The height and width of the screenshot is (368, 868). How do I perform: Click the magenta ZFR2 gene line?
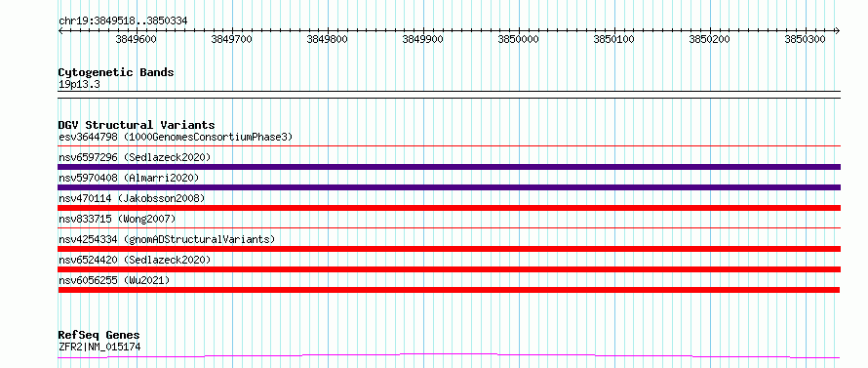tap(449, 355)
